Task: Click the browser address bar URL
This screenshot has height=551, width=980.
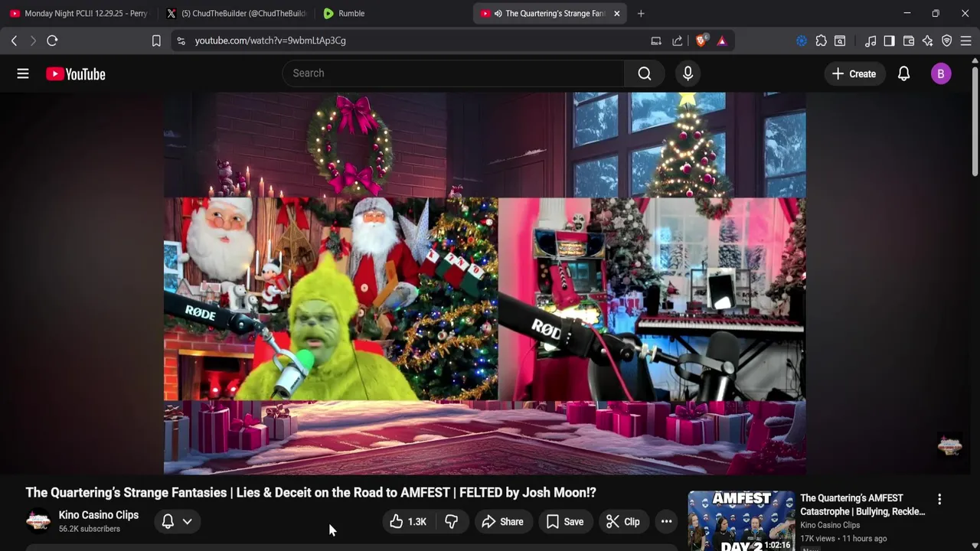Action: (270, 41)
